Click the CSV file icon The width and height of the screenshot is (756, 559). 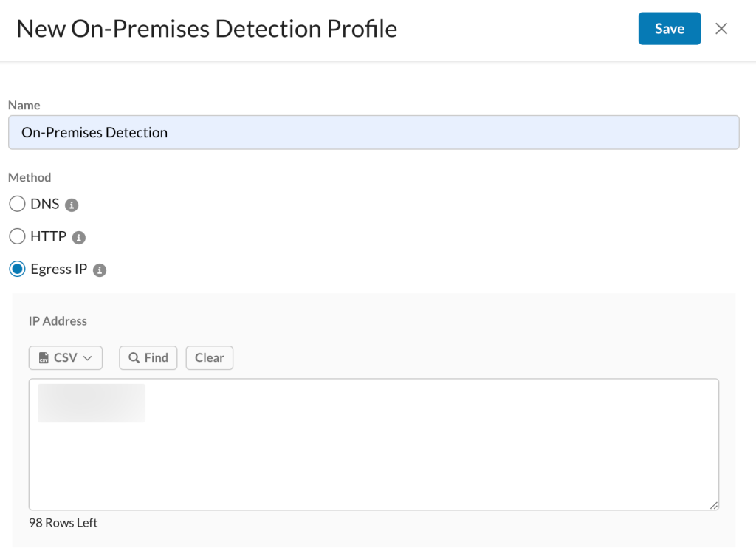[x=44, y=358]
